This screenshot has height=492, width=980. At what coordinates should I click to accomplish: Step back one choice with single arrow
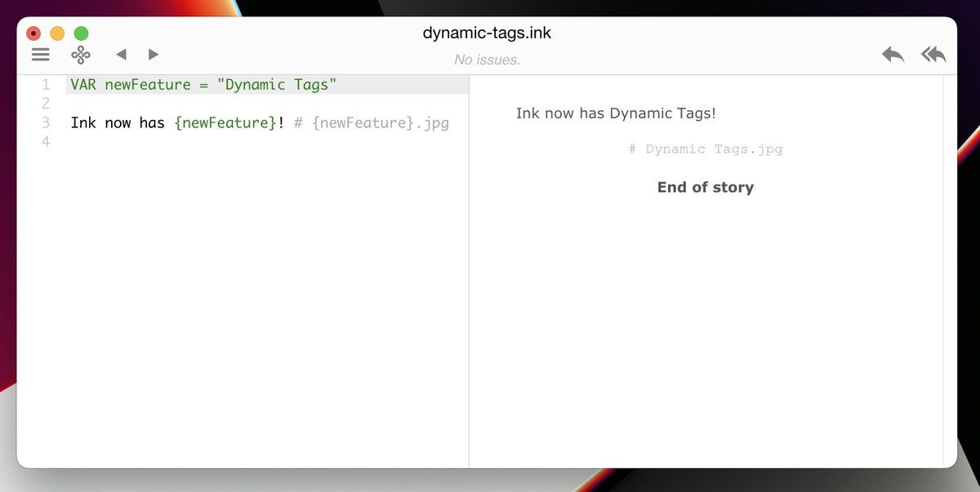[x=893, y=55]
